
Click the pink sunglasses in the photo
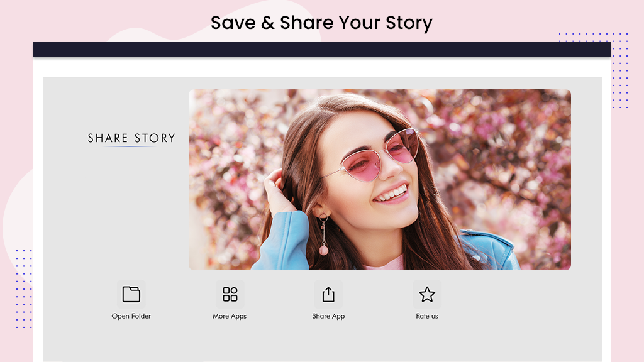[380, 155]
